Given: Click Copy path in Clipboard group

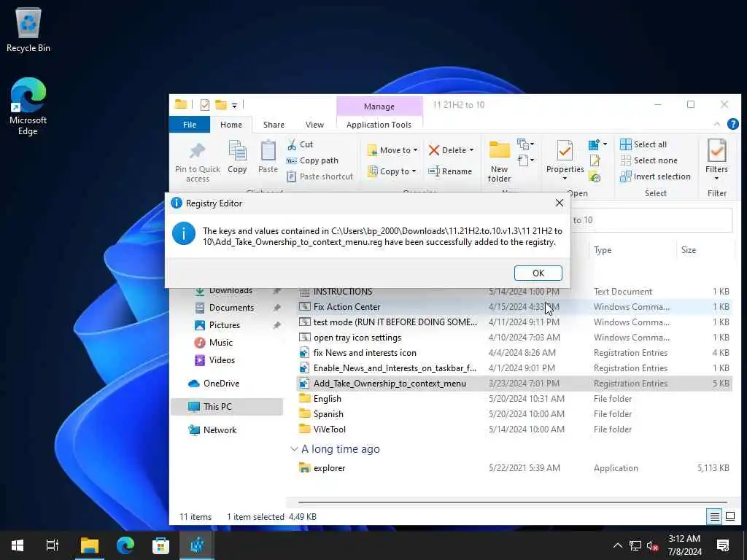Looking at the screenshot, I should tap(312, 160).
